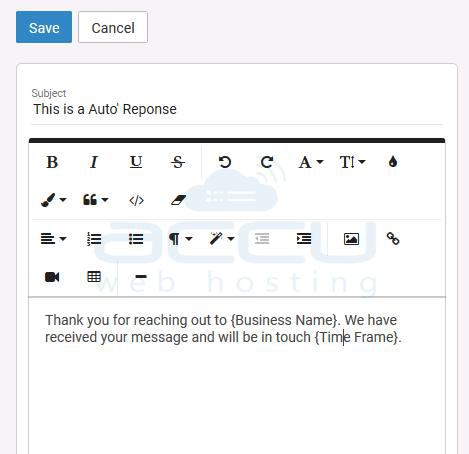469x454 pixels.
Task: Insert an image into the message
Action: [x=351, y=239]
